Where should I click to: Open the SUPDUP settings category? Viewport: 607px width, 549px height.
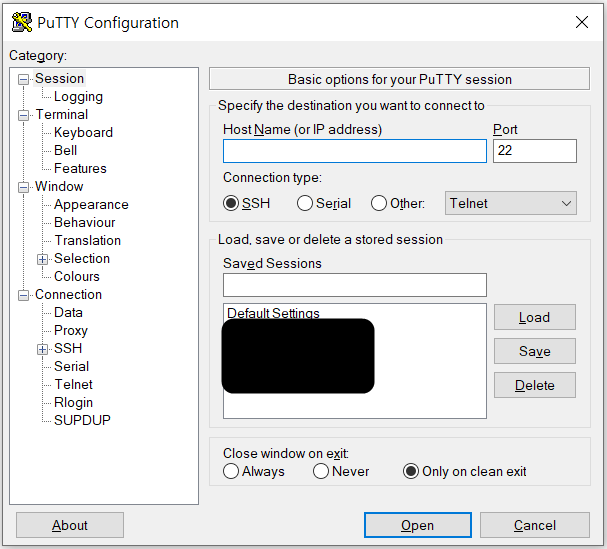pos(82,420)
